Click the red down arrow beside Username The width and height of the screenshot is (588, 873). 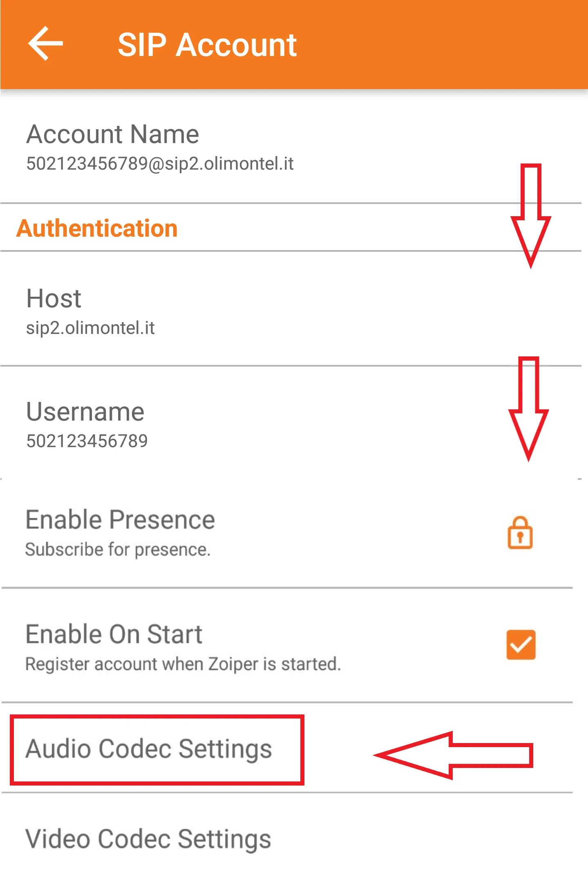(x=528, y=408)
